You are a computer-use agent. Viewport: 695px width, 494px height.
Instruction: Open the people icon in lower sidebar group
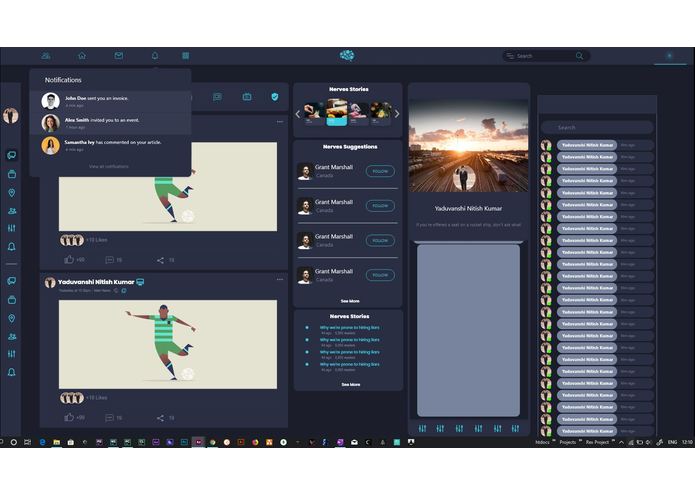click(x=12, y=337)
